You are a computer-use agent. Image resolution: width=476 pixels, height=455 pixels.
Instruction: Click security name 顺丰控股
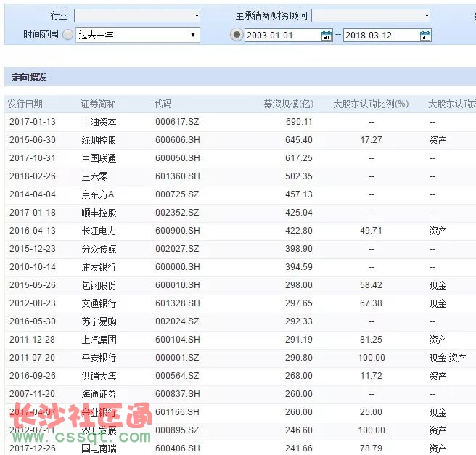pos(99,213)
